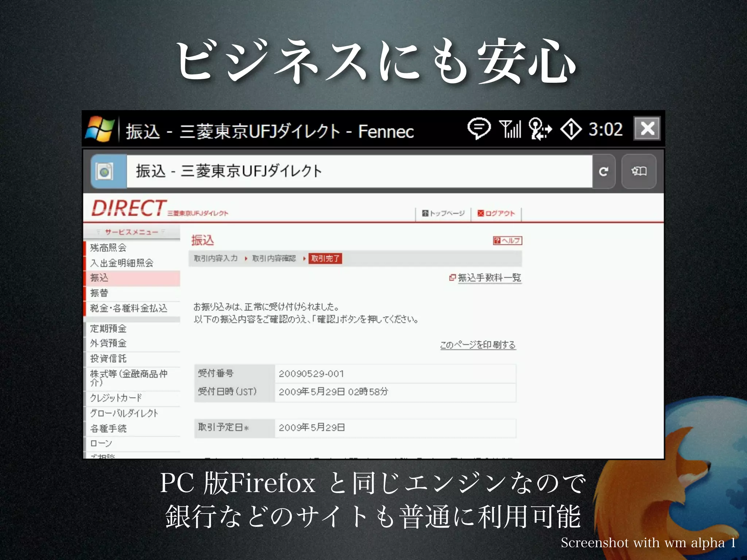Viewport: 747px width, 560px height.
Task: Click the diamond-shaped number one status icon
Action: click(x=570, y=129)
